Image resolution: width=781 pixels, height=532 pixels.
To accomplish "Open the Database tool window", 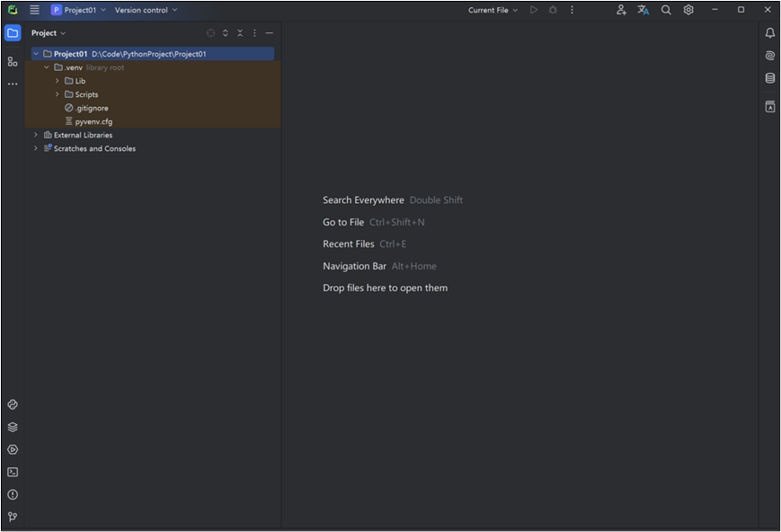I will pyautogui.click(x=770, y=78).
